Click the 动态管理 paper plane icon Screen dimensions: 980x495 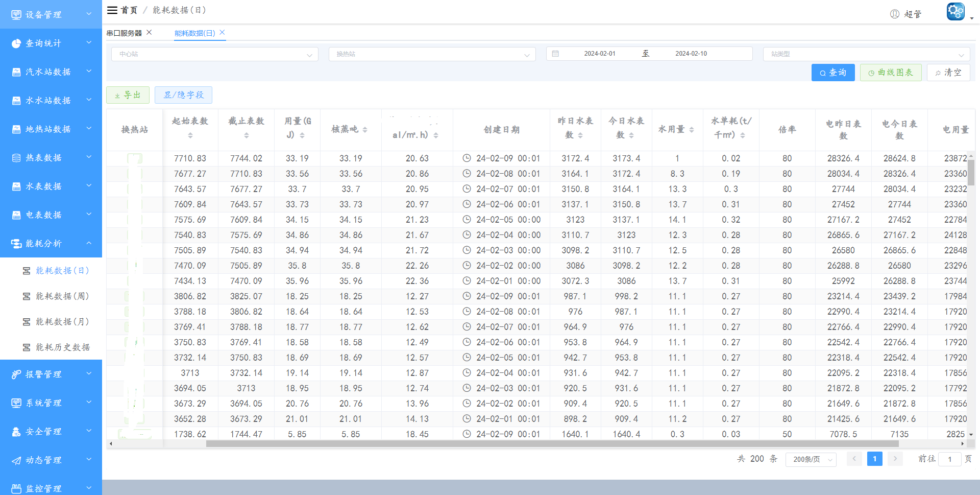[x=16, y=460]
